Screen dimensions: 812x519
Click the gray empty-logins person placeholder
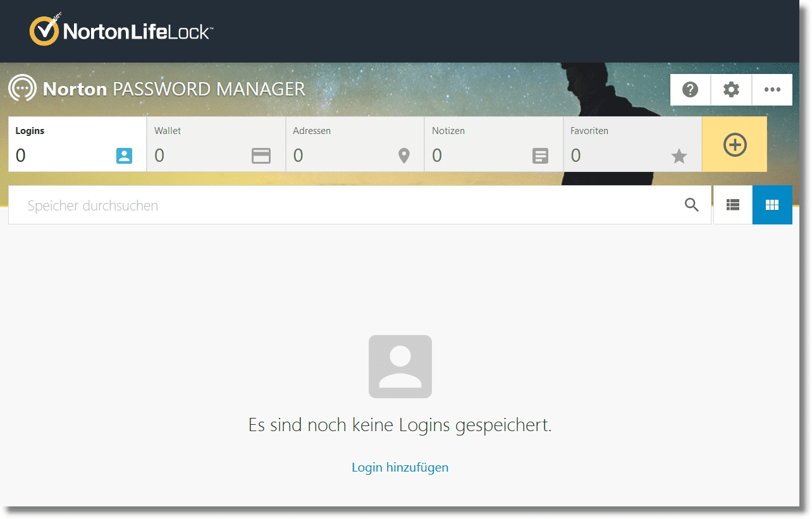point(400,367)
